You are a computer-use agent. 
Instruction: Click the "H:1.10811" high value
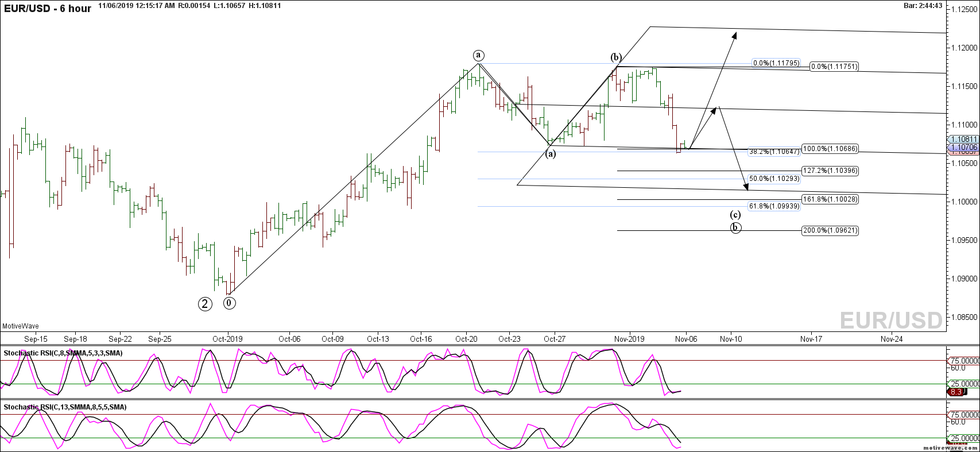coord(265,5)
